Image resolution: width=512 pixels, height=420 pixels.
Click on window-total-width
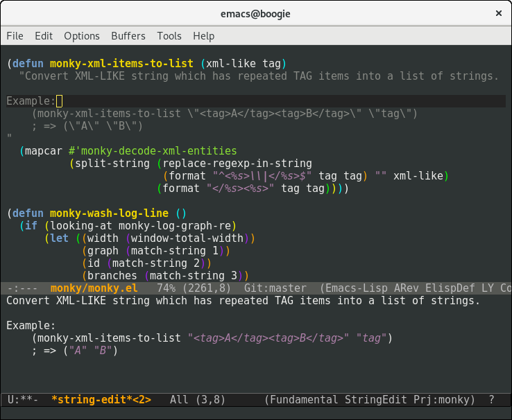pos(187,238)
